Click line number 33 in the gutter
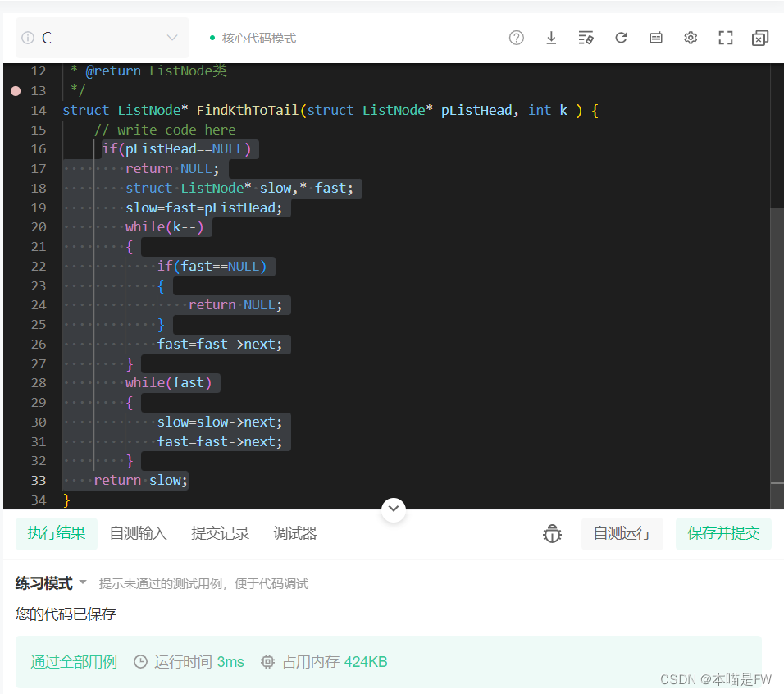 [39, 481]
